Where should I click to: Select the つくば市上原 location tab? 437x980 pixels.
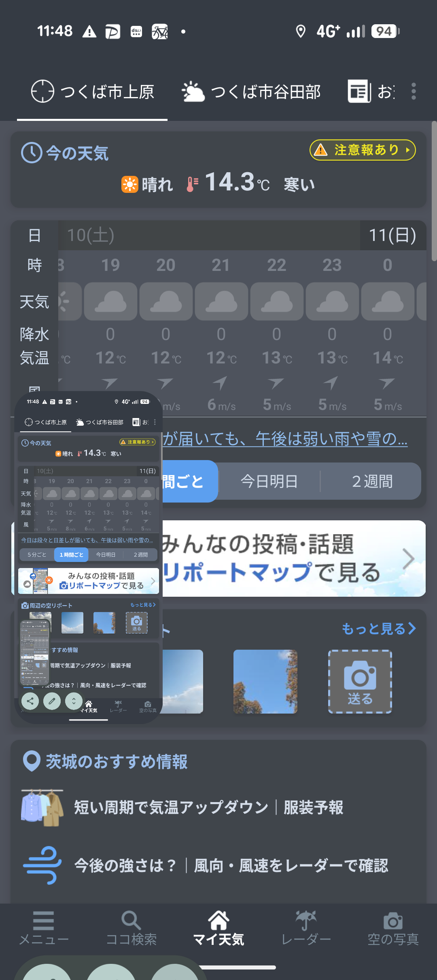pyautogui.click(x=93, y=92)
